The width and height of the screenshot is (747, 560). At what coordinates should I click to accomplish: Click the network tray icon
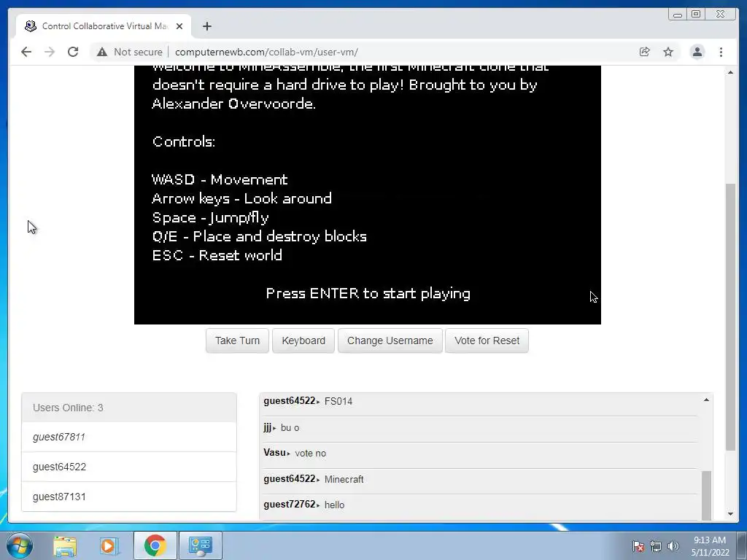point(656,546)
